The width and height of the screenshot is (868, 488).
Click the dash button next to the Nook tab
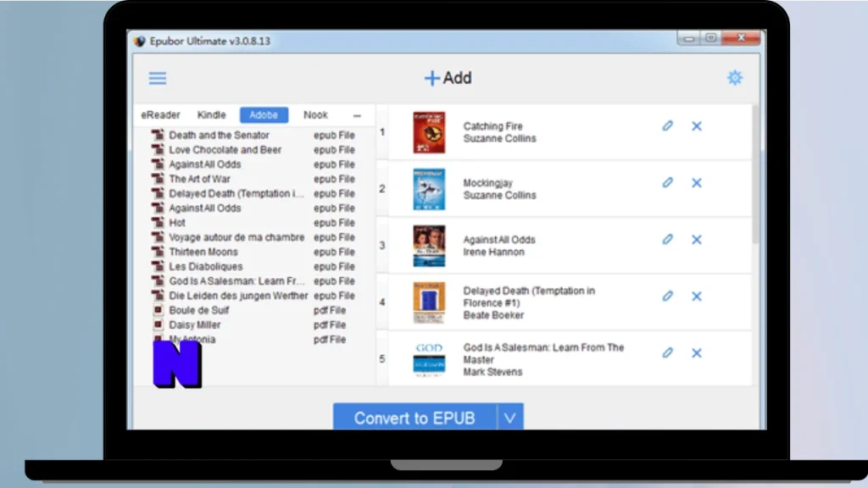[357, 115]
